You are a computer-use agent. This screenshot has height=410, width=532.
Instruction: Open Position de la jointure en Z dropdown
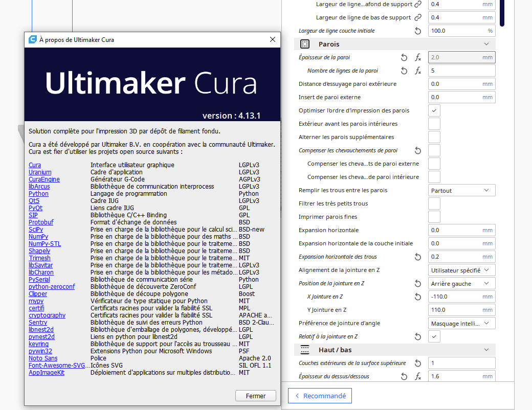click(x=461, y=284)
